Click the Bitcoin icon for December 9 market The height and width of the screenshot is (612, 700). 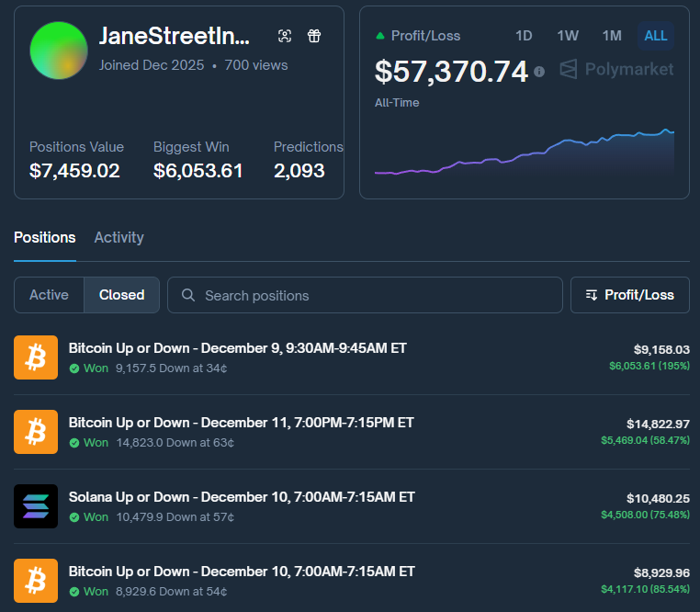[x=36, y=357]
